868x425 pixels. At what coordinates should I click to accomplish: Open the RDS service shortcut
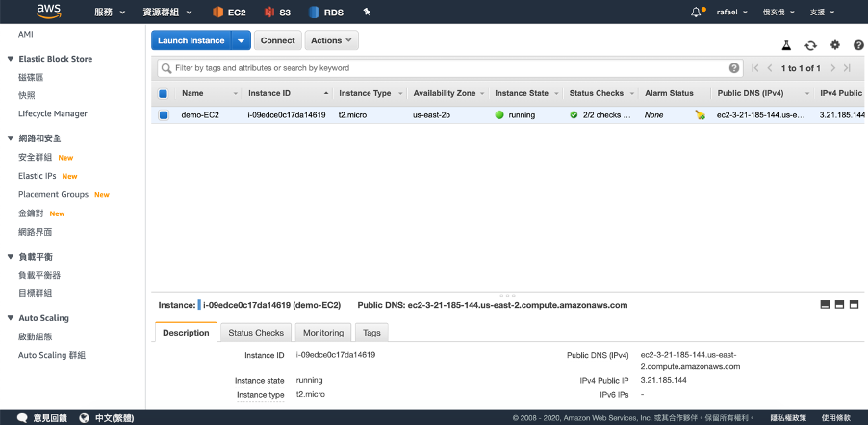click(x=326, y=12)
